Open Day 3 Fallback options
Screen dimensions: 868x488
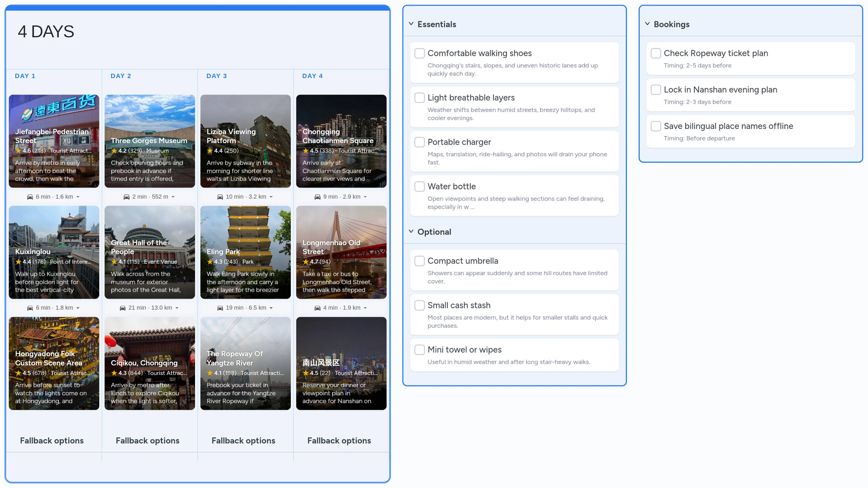tap(243, 441)
